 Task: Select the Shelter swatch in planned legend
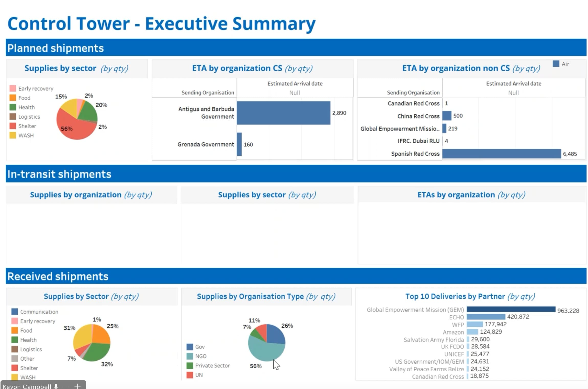[x=13, y=126]
